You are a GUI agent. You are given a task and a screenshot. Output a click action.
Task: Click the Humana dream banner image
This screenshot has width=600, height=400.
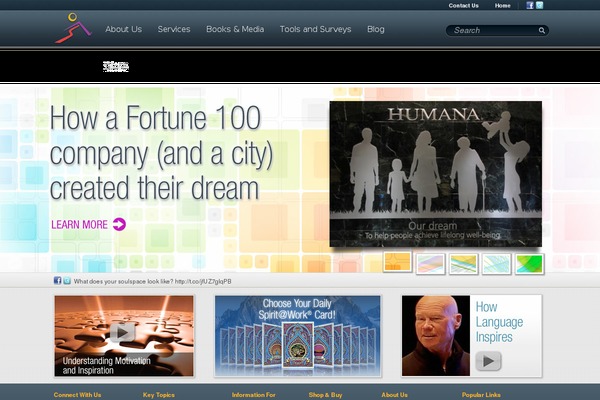click(x=435, y=174)
